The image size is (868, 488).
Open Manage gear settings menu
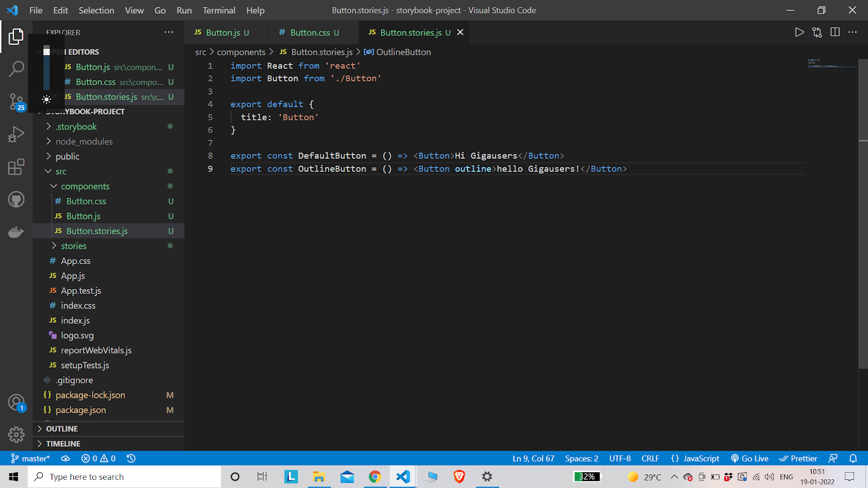pos(16,434)
